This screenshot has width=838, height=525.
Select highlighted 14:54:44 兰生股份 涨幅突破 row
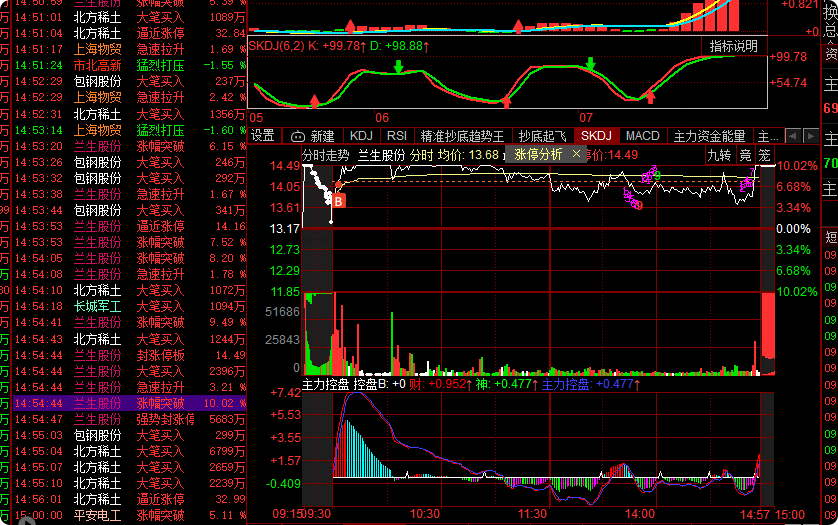pos(130,403)
